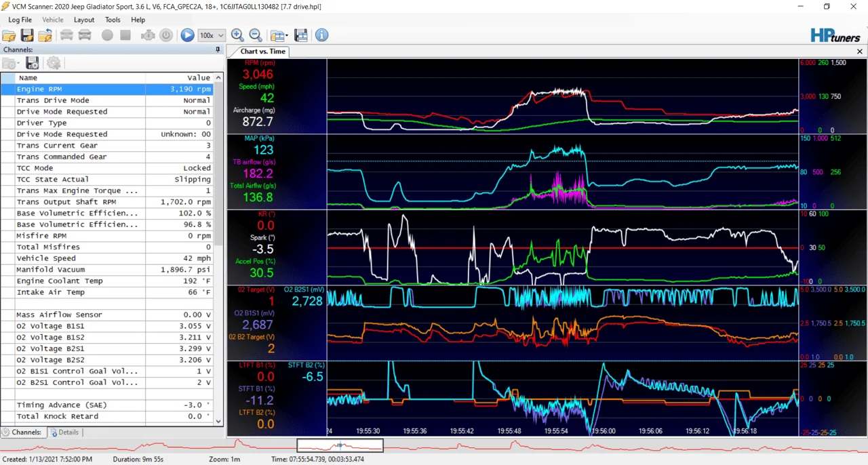Open the Layout menu

(84, 20)
